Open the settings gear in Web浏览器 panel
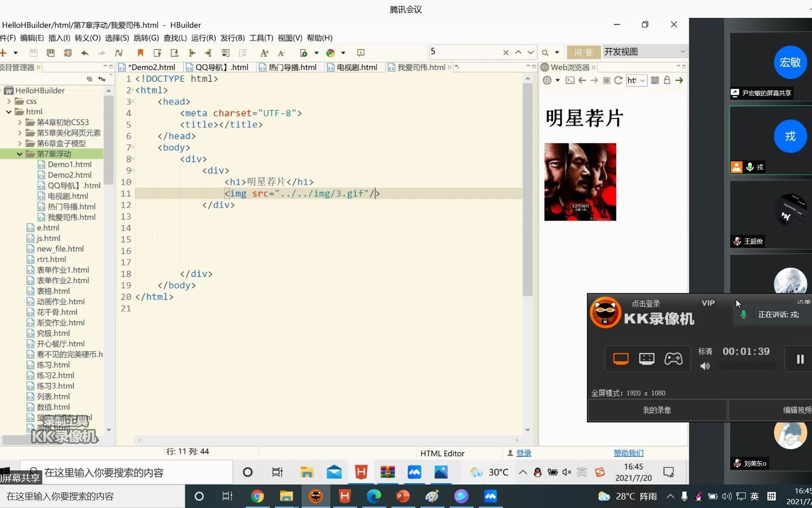Image resolution: width=812 pixels, height=508 pixels. point(547,80)
